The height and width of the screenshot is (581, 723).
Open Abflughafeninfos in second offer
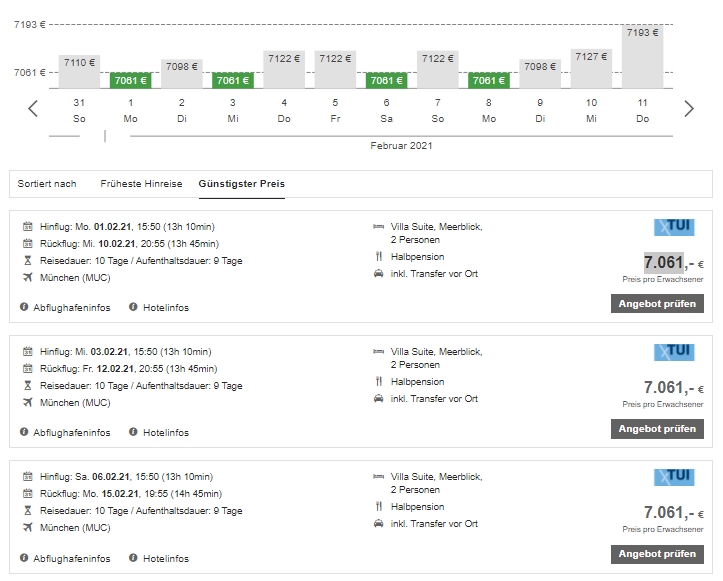tap(71, 433)
